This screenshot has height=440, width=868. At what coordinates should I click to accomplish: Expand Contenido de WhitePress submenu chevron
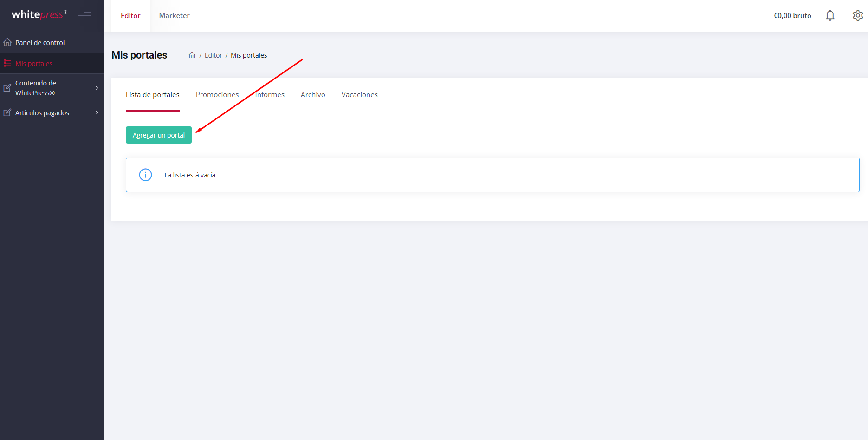click(x=97, y=88)
